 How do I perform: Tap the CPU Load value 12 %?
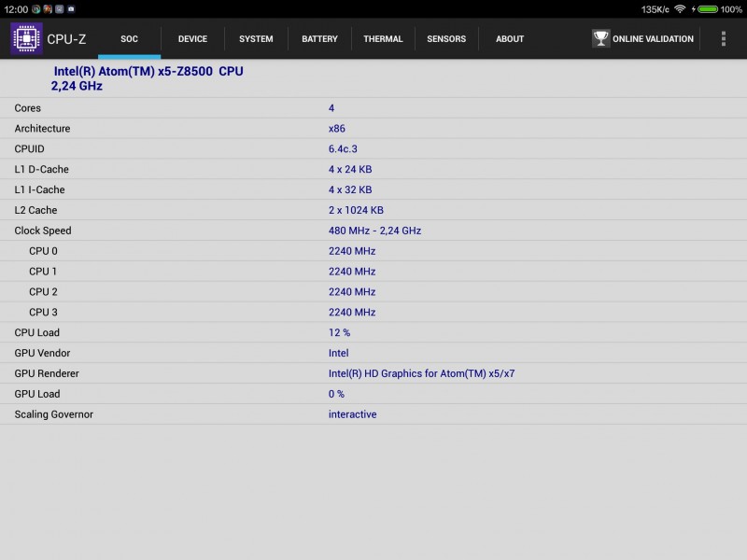(339, 333)
